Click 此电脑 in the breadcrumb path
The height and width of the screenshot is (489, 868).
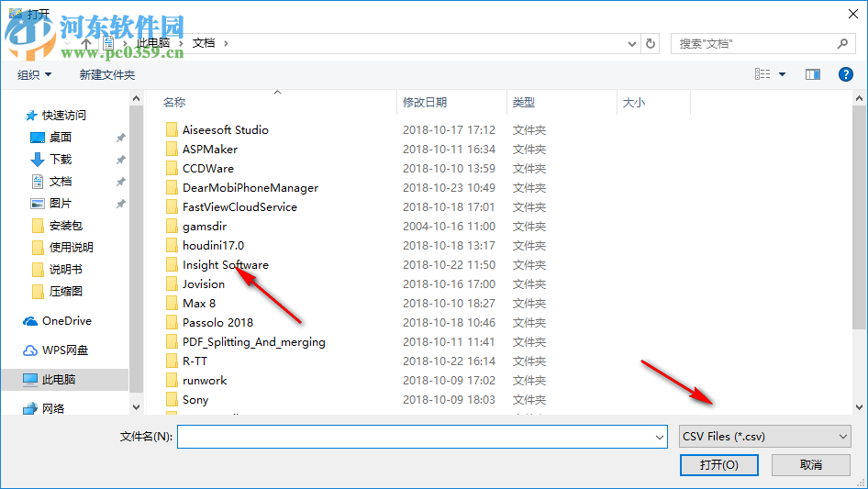(153, 43)
